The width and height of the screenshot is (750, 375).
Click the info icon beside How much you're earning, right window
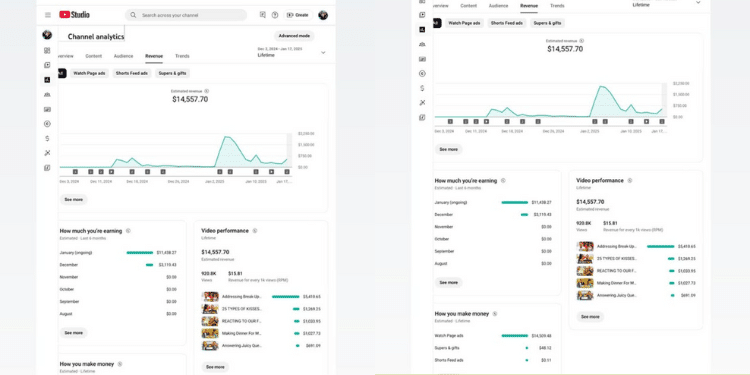(x=503, y=181)
